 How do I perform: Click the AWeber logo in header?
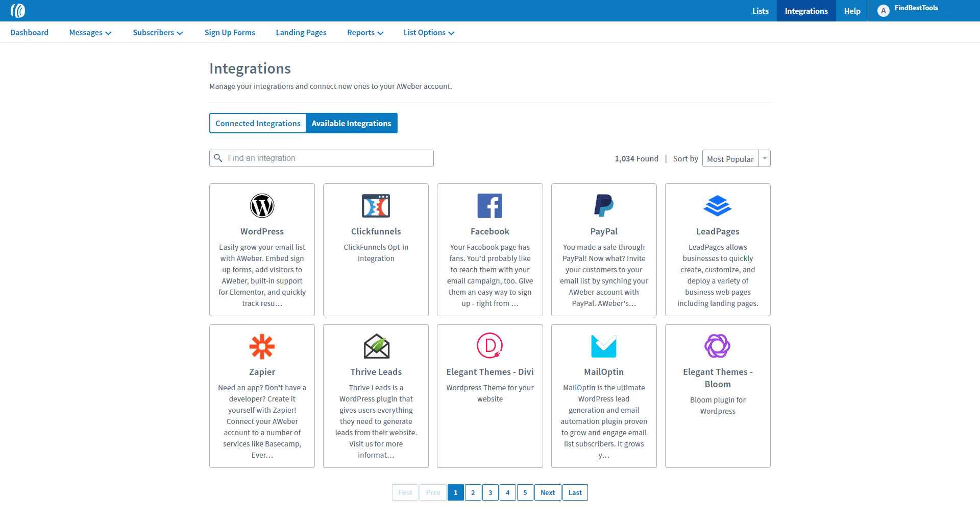[x=18, y=11]
